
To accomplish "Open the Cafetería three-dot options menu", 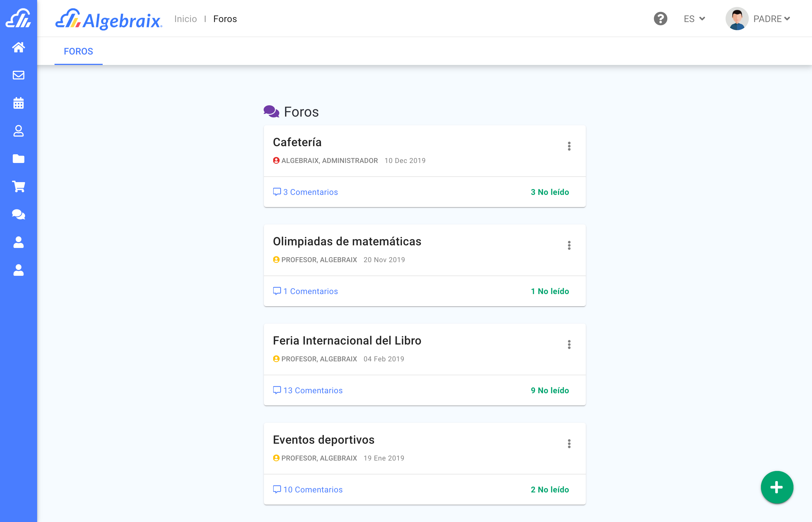I will tap(569, 146).
